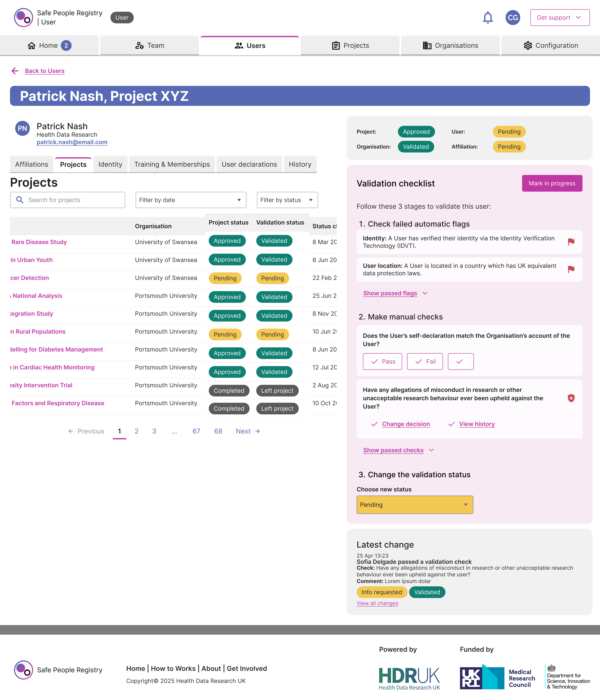The width and height of the screenshot is (600, 700).
Task: Click the unlabeled checkmark button after Fail
Action: (x=461, y=362)
